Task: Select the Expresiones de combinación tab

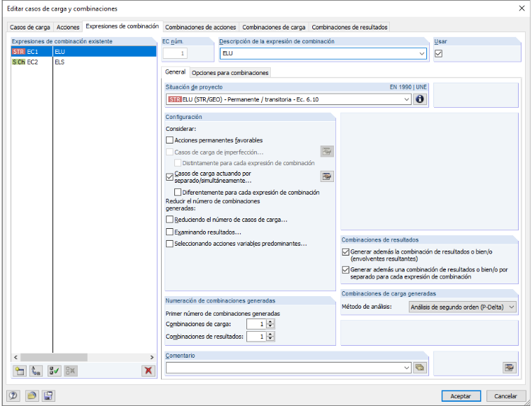Action: coord(122,26)
